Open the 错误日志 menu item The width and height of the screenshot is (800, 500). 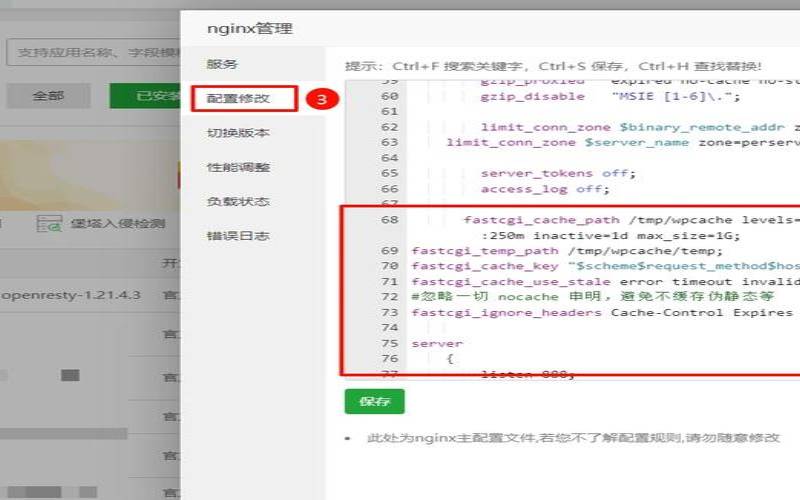[238, 236]
